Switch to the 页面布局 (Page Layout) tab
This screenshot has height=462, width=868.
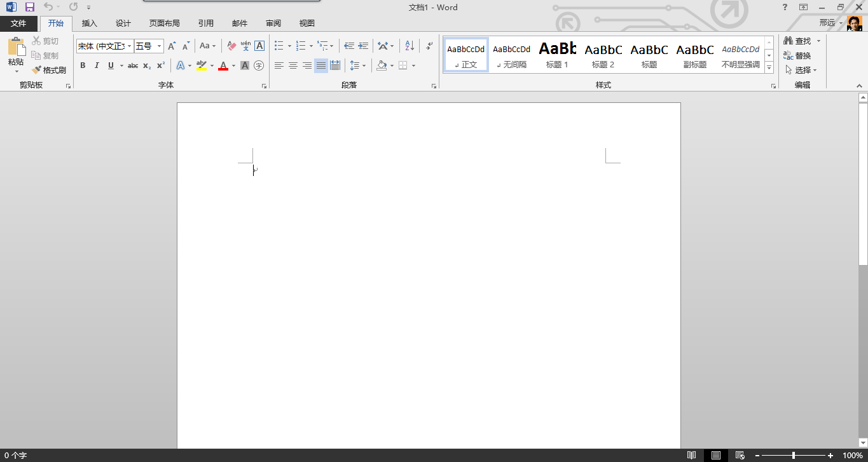pos(164,24)
